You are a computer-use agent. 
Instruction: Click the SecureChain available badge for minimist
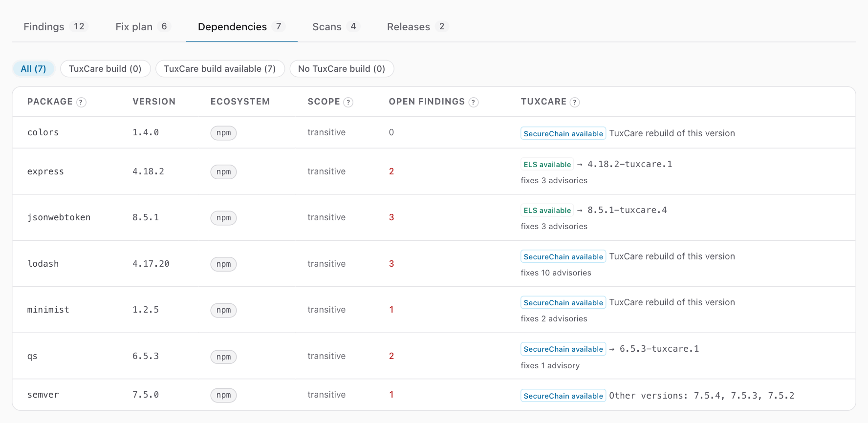click(563, 303)
